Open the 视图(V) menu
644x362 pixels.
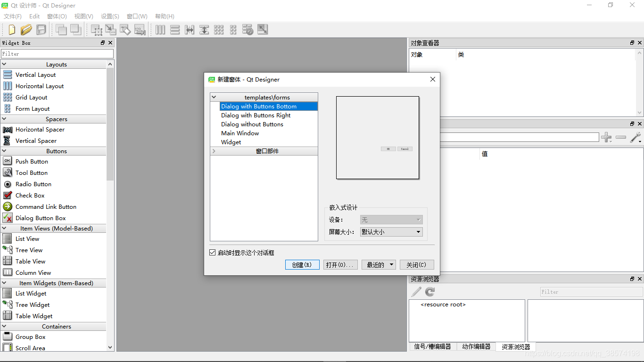[84, 16]
